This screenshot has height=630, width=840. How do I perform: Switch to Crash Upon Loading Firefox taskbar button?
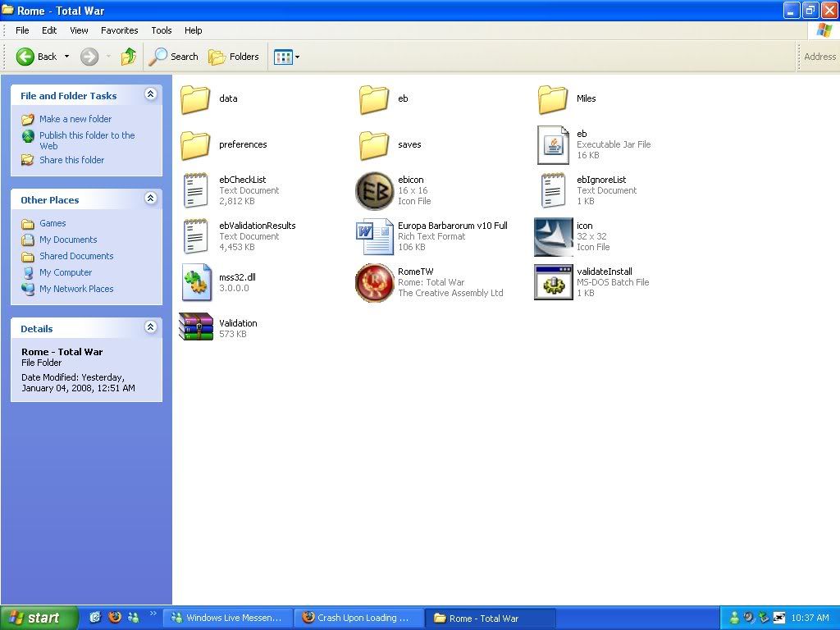point(358,618)
